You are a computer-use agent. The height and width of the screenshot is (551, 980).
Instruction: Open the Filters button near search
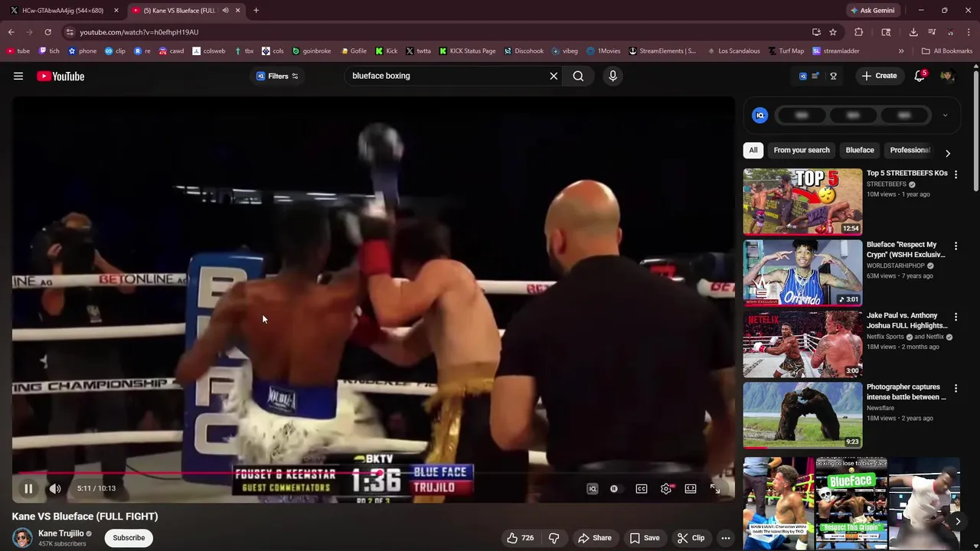pos(277,76)
